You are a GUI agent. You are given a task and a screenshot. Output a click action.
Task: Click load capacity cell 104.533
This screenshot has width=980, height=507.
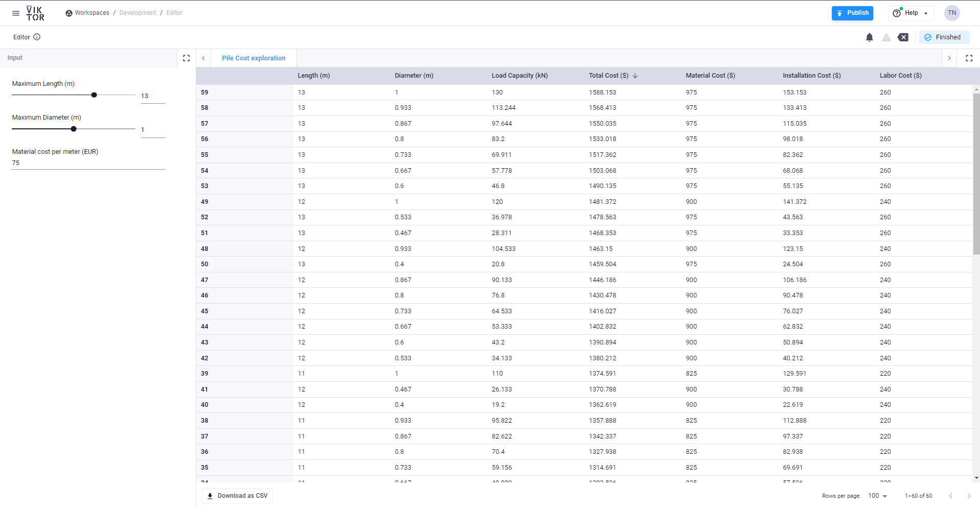[x=503, y=249]
